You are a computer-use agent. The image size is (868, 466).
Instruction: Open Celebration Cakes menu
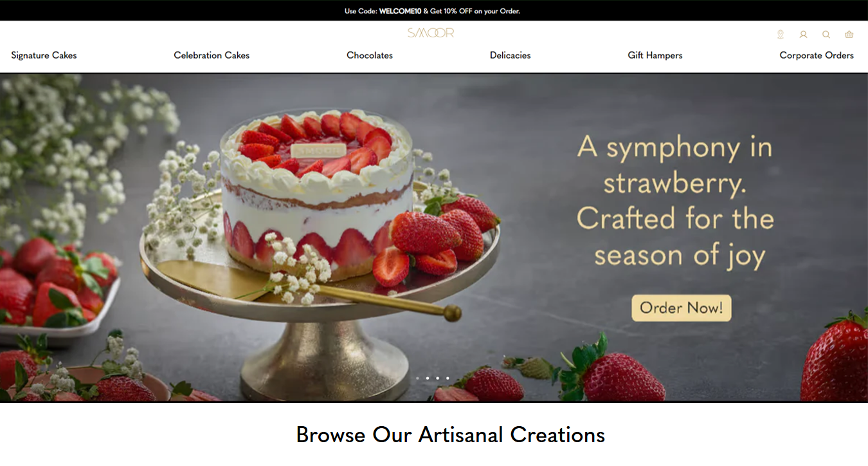pos(212,55)
